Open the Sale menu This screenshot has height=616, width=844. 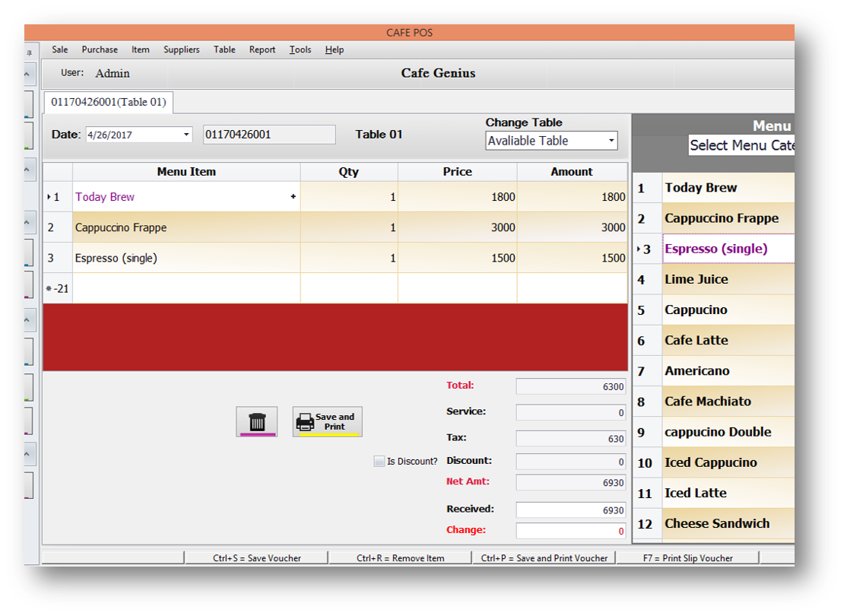(60, 49)
